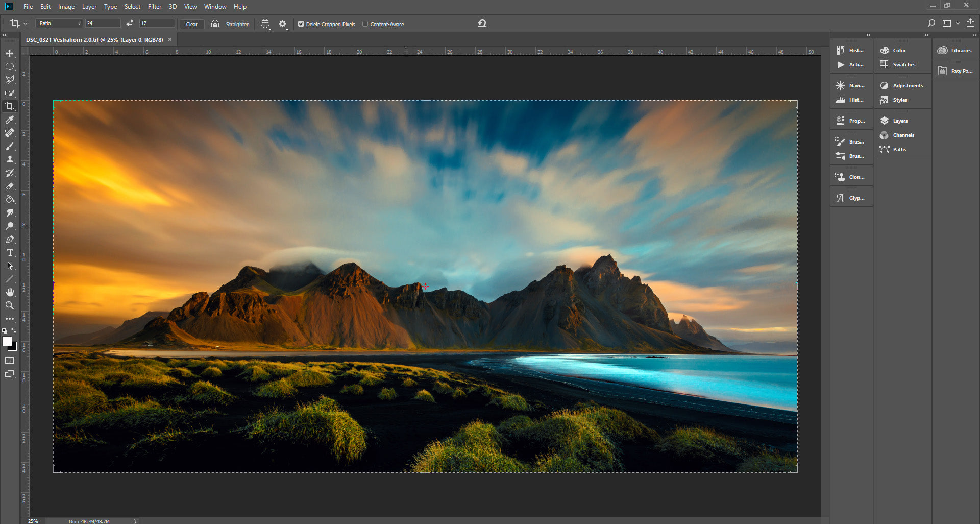Select the Pen tool
Viewport: 980px width, 524px height.
[10, 239]
